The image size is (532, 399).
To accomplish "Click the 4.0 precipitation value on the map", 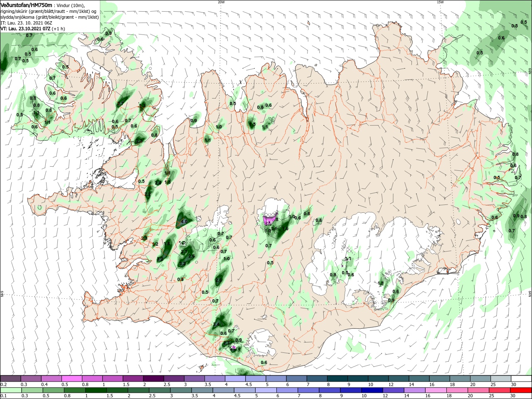I will 184,222.
